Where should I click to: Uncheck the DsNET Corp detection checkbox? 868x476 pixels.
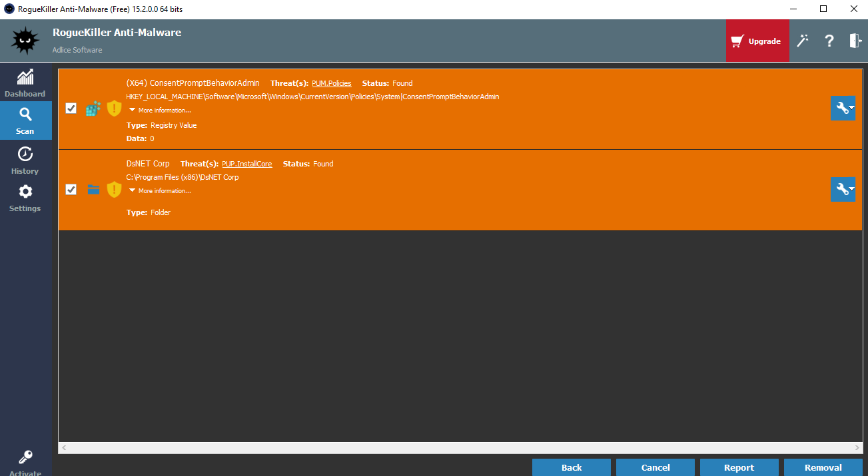coord(71,190)
